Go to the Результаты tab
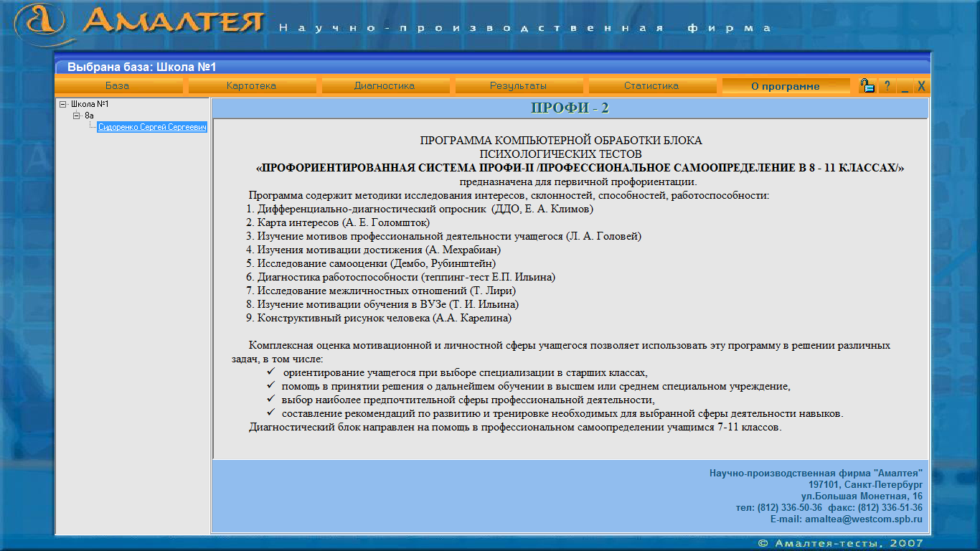 (518, 86)
